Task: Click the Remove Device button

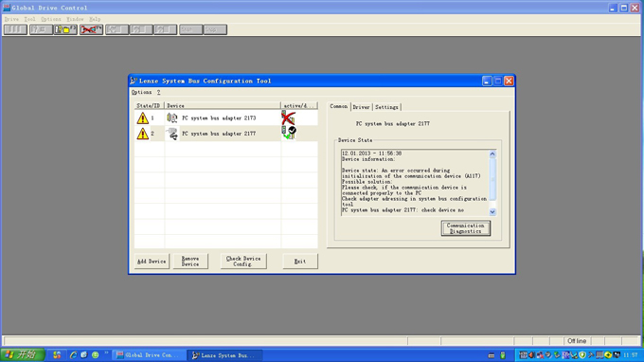Action: click(x=190, y=262)
